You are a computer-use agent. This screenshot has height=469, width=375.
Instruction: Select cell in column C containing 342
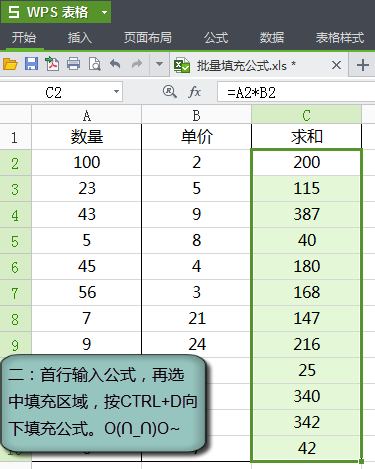tap(306, 423)
